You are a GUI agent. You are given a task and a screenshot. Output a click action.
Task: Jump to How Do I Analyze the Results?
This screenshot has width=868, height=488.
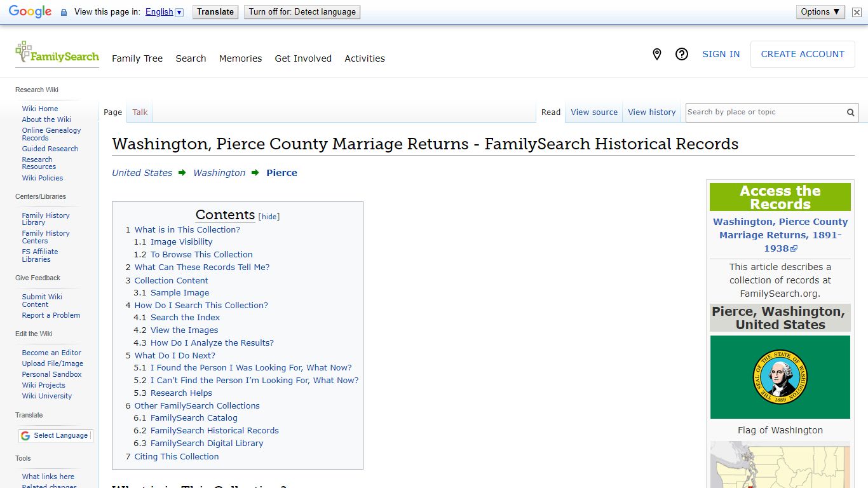click(212, 343)
